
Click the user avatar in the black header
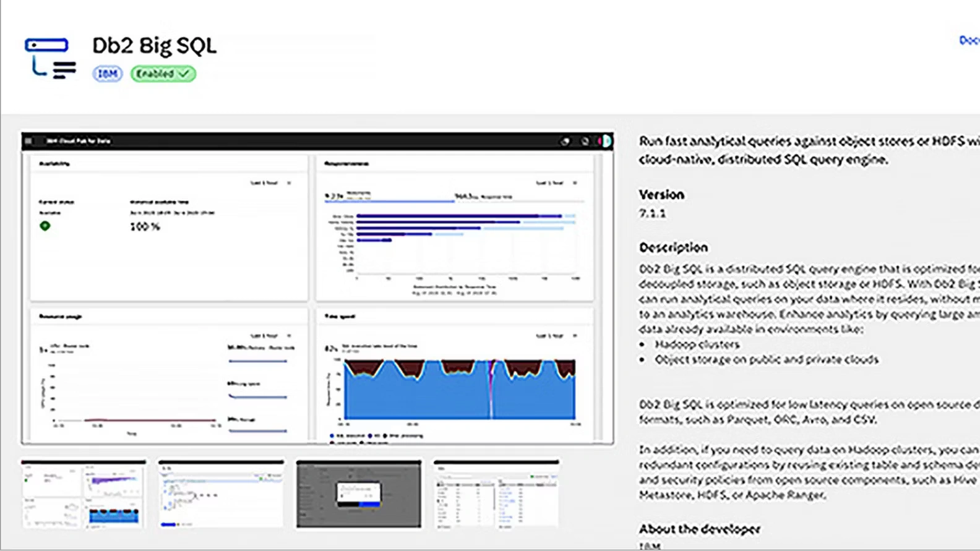click(x=606, y=142)
